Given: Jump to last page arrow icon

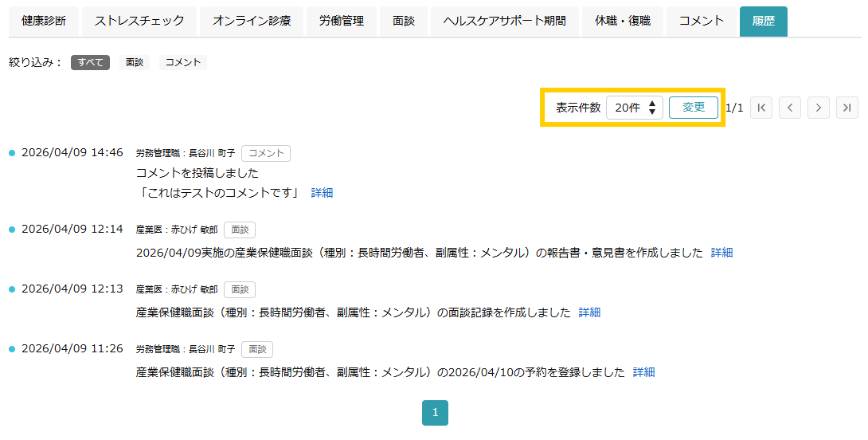Looking at the screenshot, I should 847,108.
